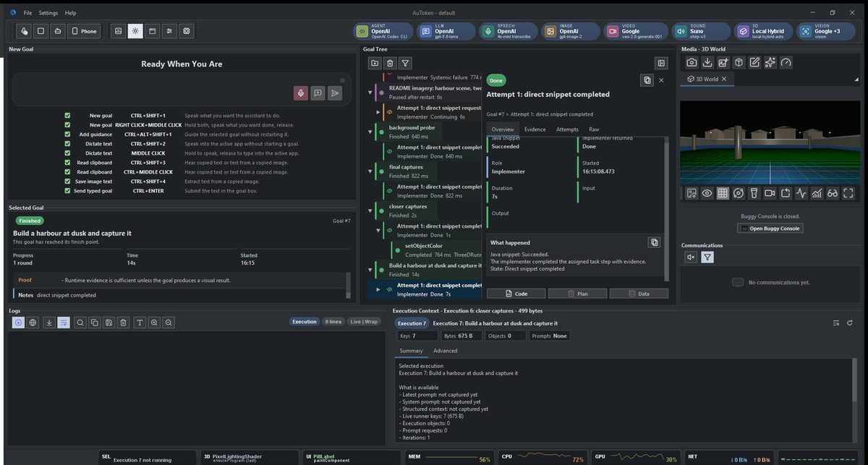This screenshot has height=465, width=868.
Task: Uncheck the Add guidance shortcut checkbox
Action: point(67,135)
